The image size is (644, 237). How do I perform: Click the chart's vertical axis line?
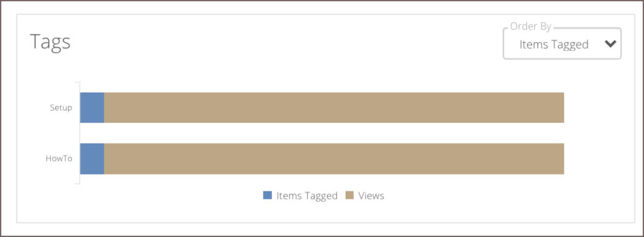pos(80,133)
